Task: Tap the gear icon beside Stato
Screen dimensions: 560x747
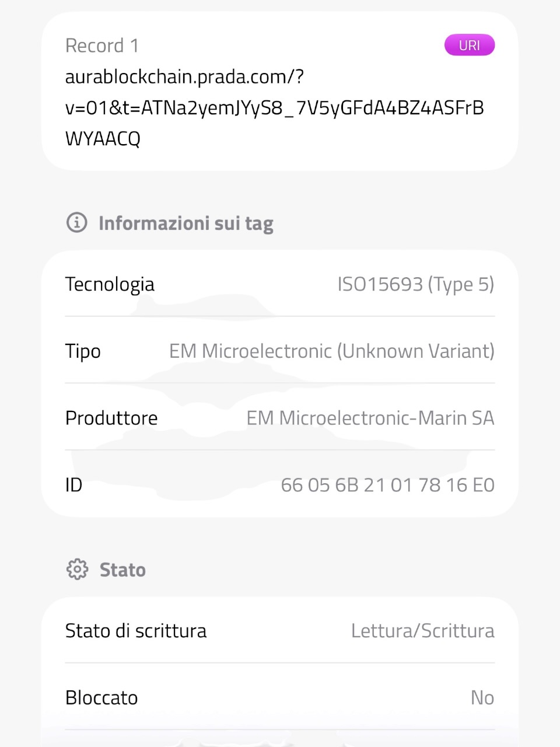Action: point(77,569)
